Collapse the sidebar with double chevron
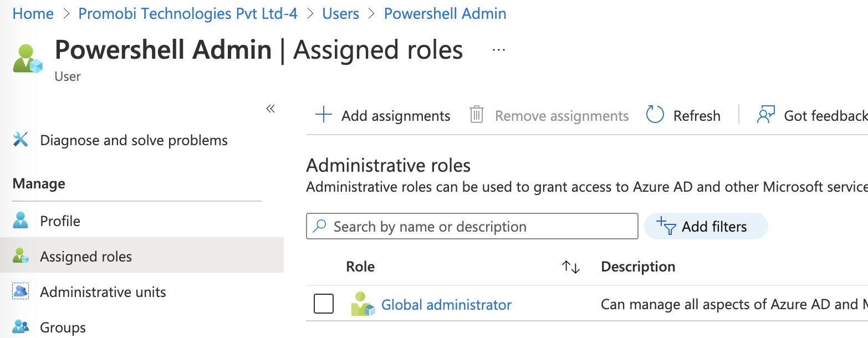The image size is (868, 338). 270,109
